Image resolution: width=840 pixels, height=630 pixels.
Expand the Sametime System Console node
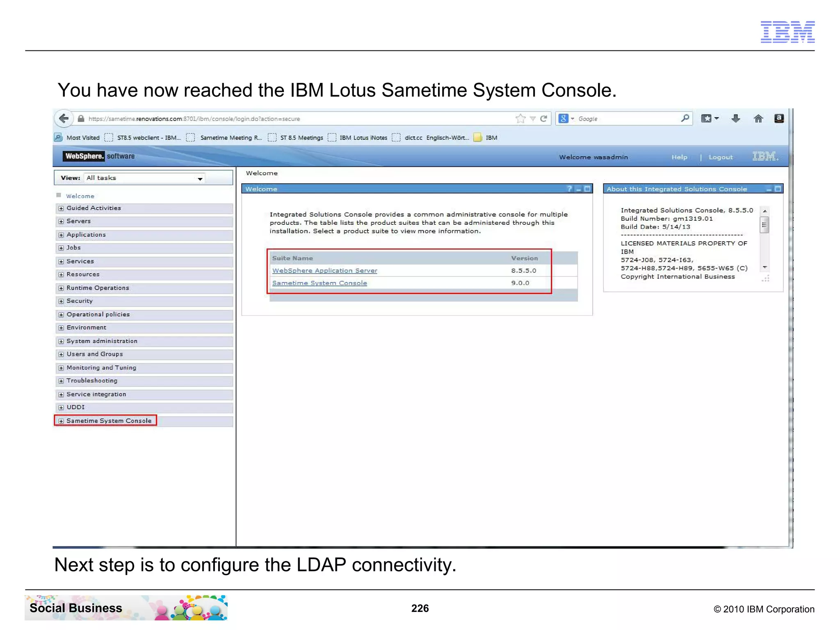(x=61, y=421)
